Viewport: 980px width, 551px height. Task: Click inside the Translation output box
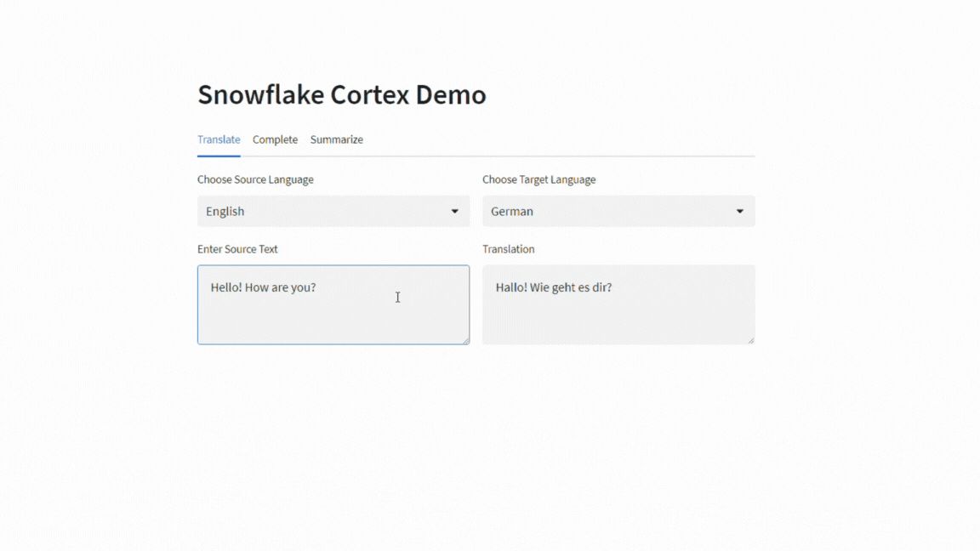618,319
